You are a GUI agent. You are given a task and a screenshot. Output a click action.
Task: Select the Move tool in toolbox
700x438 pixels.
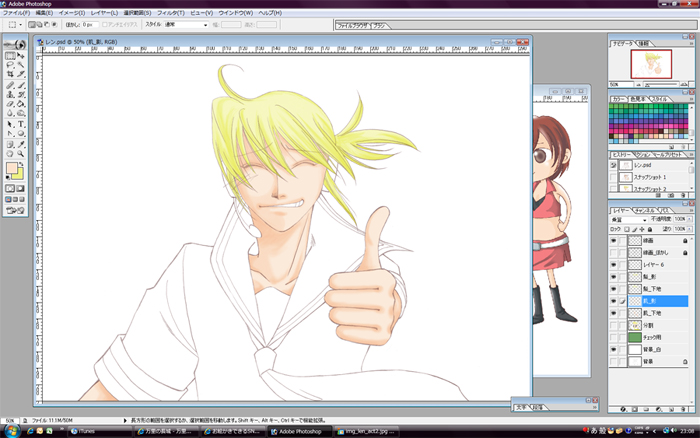point(21,57)
